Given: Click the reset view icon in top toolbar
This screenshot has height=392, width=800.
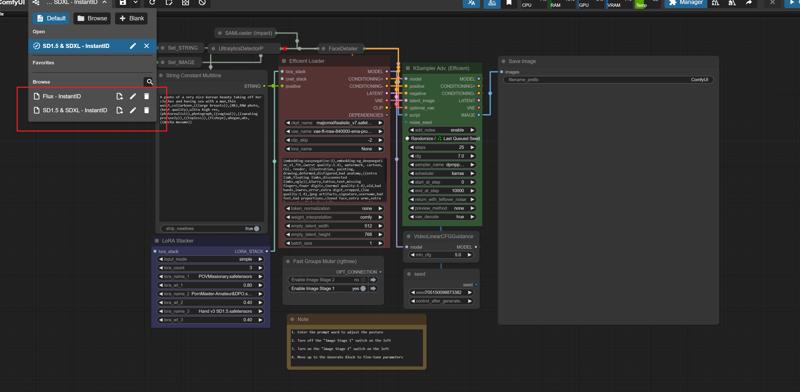Looking at the screenshot, I should [185, 3].
